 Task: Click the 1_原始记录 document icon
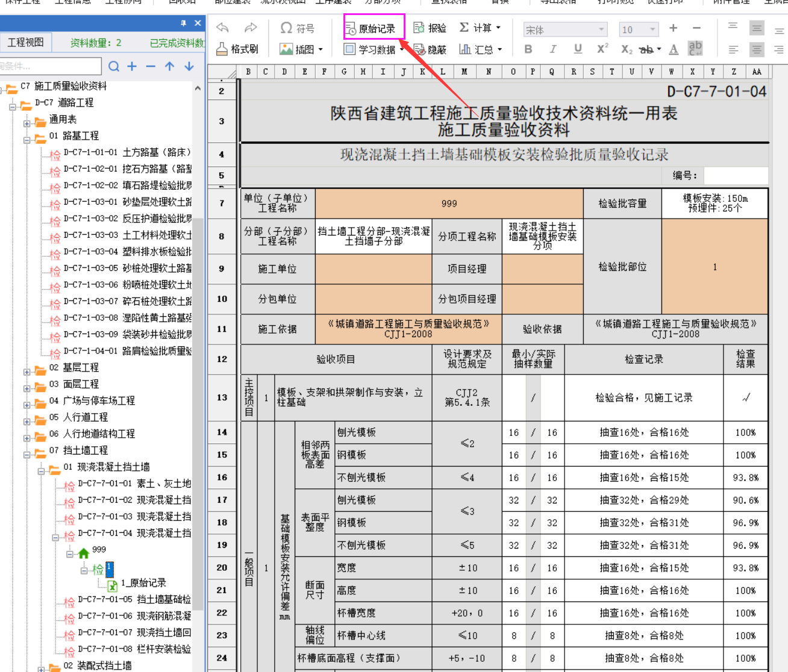point(112,585)
